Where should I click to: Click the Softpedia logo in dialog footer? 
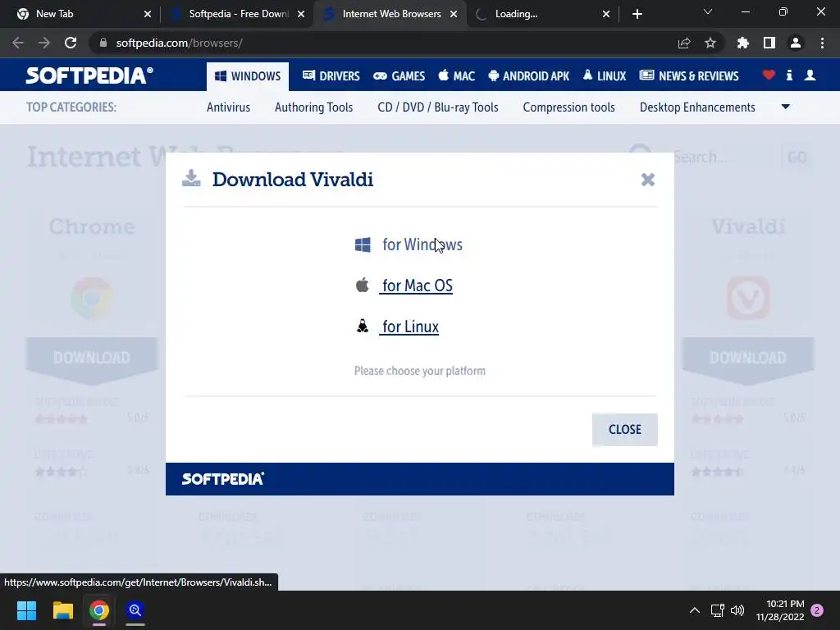coord(223,479)
